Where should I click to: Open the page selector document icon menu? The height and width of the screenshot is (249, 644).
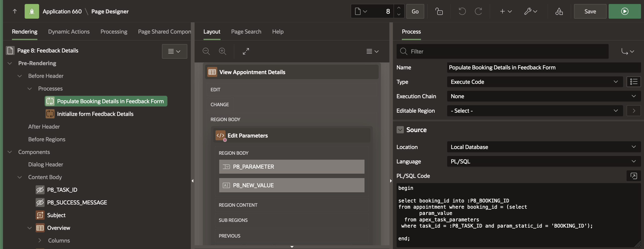[361, 11]
